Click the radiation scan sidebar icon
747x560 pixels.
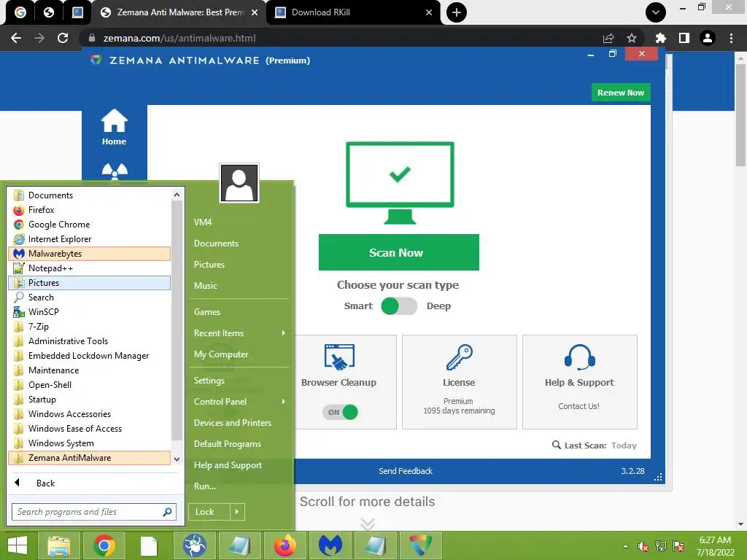(x=115, y=172)
